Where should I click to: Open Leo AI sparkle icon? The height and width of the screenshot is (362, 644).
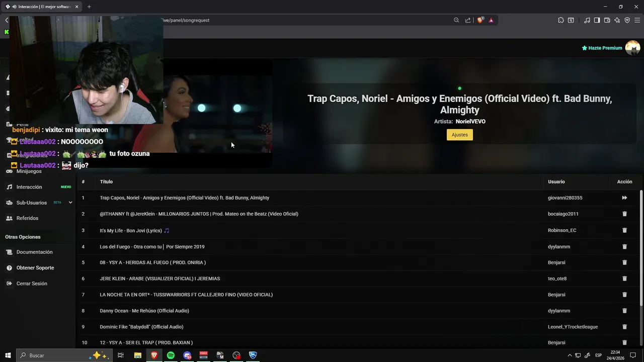click(x=617, y=20)
